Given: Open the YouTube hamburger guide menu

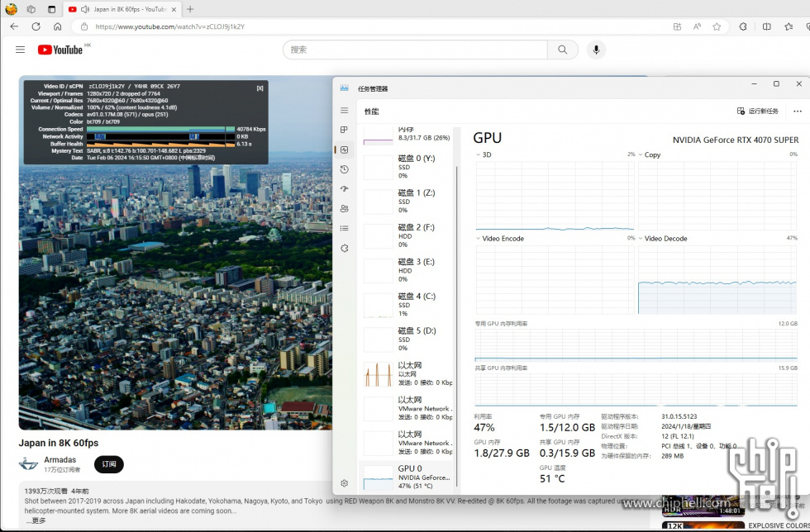Looking at the screenshot, I should [20, 50].
